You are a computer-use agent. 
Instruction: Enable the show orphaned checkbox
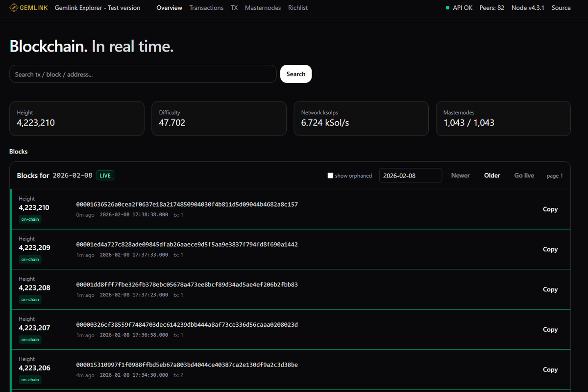330,175
